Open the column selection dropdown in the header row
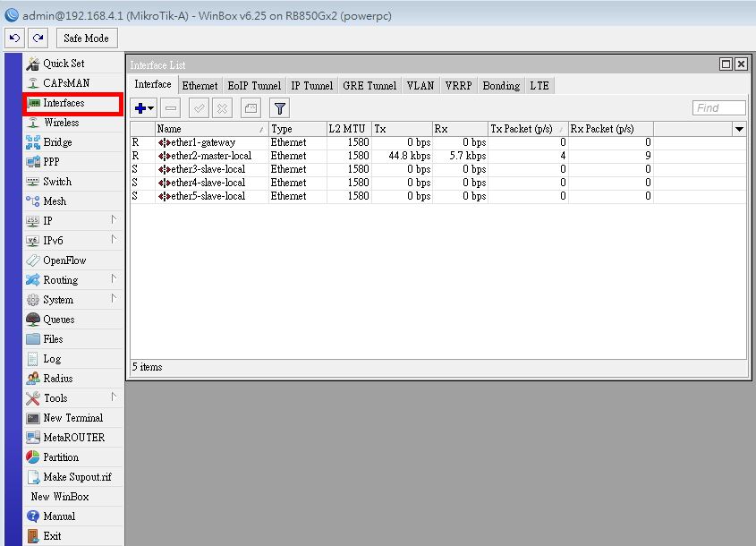756x546 pixels. tap(739, 128)
